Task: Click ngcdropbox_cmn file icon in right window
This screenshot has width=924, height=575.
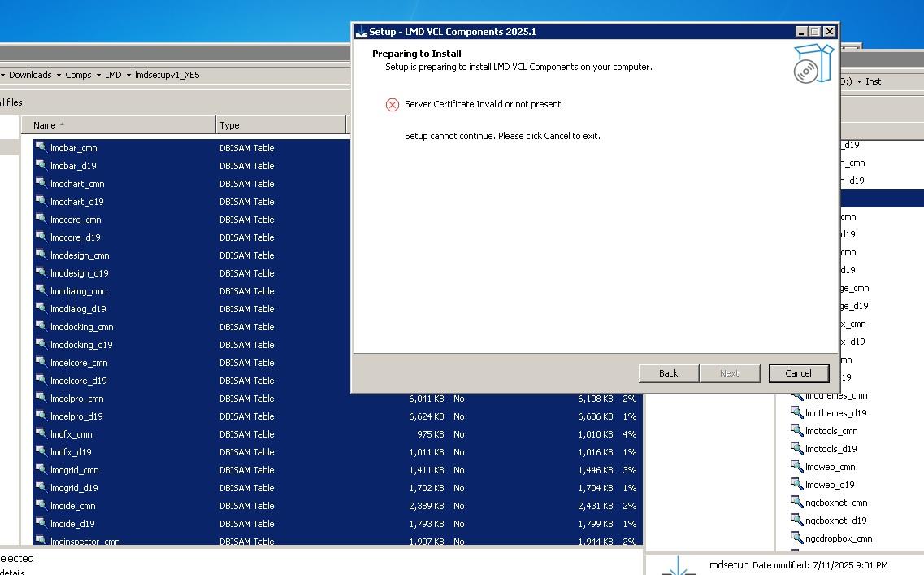Action: point(796,538)
